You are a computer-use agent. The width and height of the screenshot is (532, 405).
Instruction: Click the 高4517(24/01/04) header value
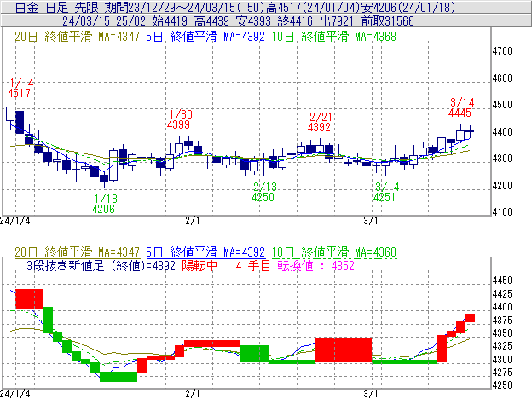tap(313, 7)
